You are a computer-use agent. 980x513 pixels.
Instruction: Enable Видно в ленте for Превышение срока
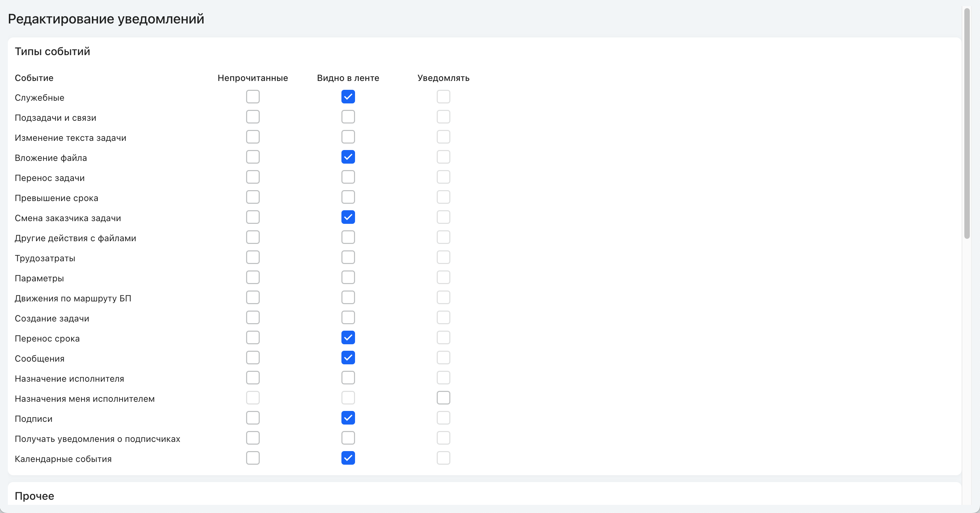(x=348, y=197)
